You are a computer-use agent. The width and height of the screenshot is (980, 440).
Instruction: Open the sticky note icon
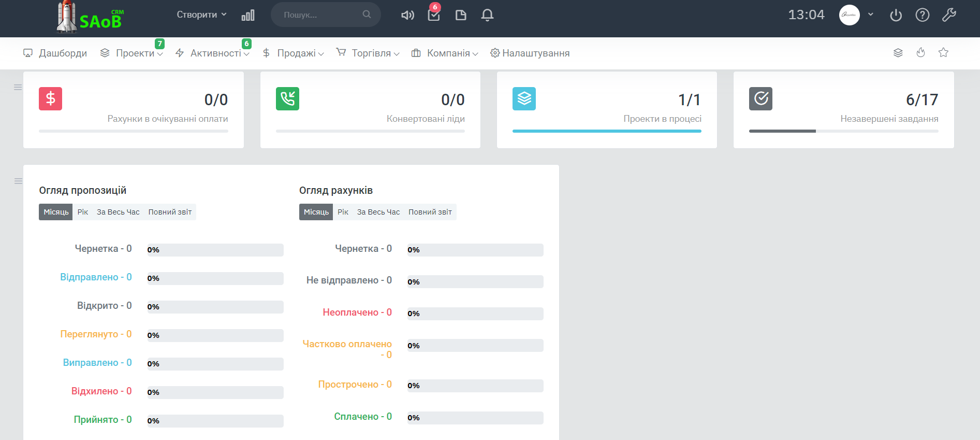coord(461,15)
